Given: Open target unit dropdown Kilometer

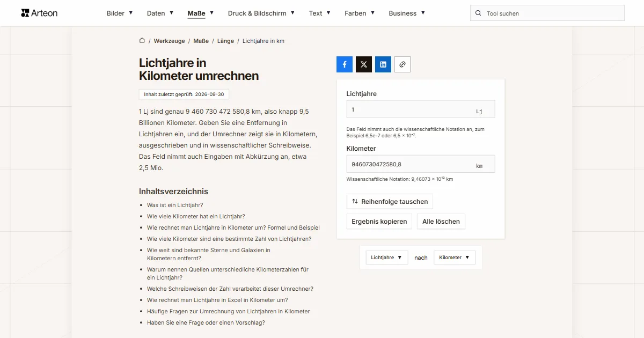Looking at the screenshot, I should [x=455, y=258].
